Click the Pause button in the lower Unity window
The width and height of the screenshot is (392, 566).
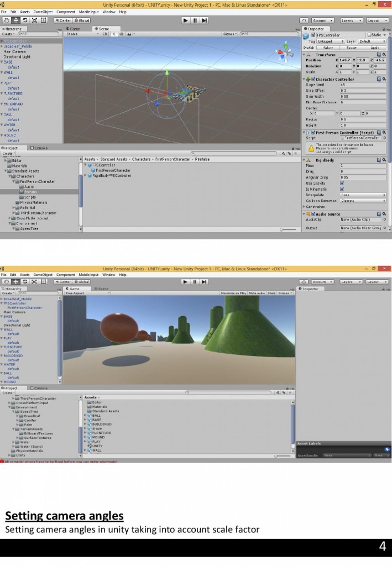[x=195, y=282]
